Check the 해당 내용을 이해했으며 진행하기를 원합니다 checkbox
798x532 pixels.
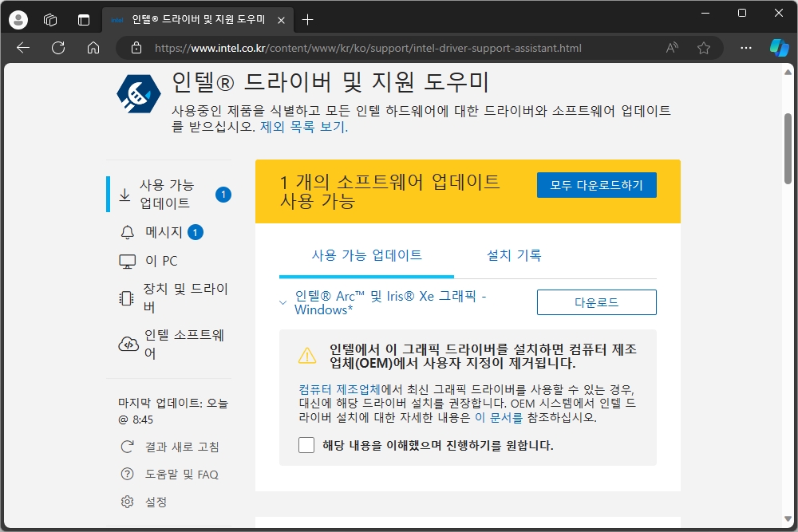tap(306, 445)
